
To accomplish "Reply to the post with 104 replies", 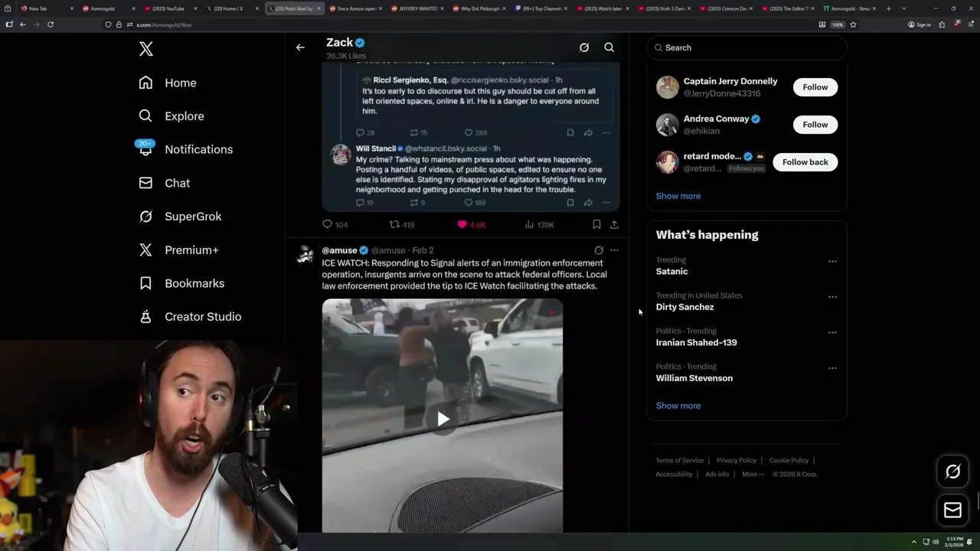I will (335, 224).
